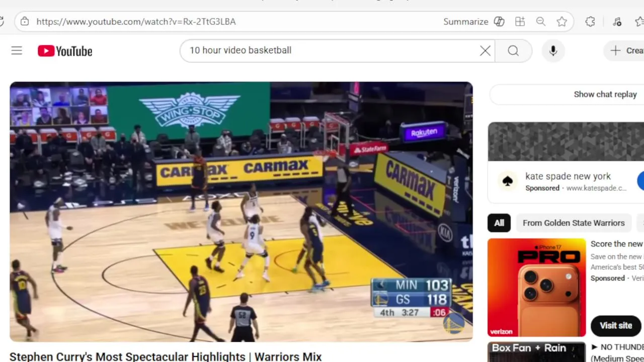Viewport: 644px width, 362px height.
Task: Start voice search with microphone icon
Action: coord(553,51)
